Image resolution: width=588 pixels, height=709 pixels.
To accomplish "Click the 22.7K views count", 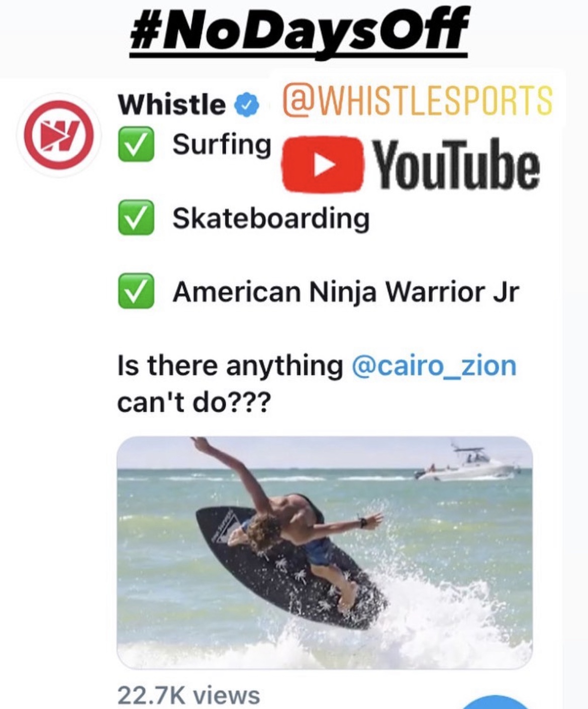I will click(188, 695).
